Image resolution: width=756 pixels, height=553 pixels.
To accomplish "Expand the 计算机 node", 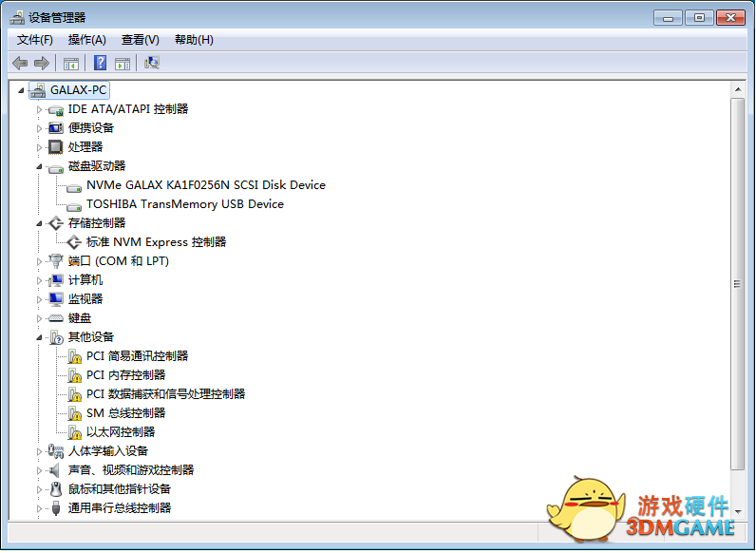I will [x=39, y=280].
